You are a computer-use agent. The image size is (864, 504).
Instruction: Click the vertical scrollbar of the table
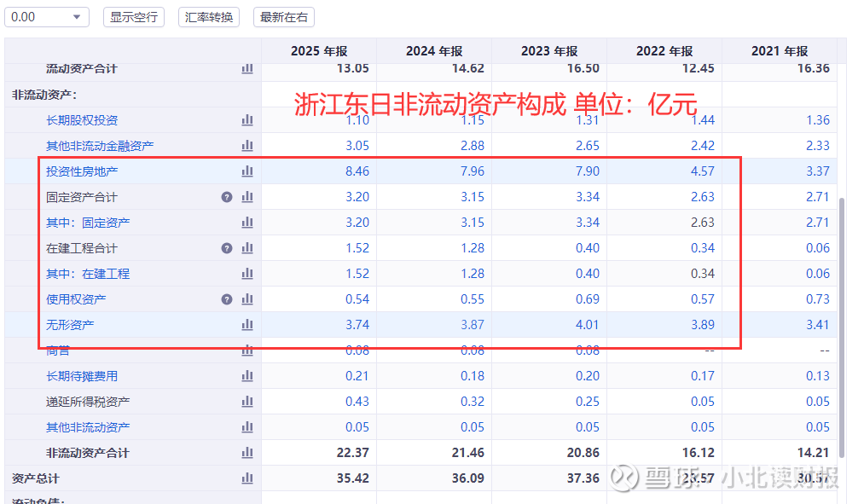tap(842, 327)
